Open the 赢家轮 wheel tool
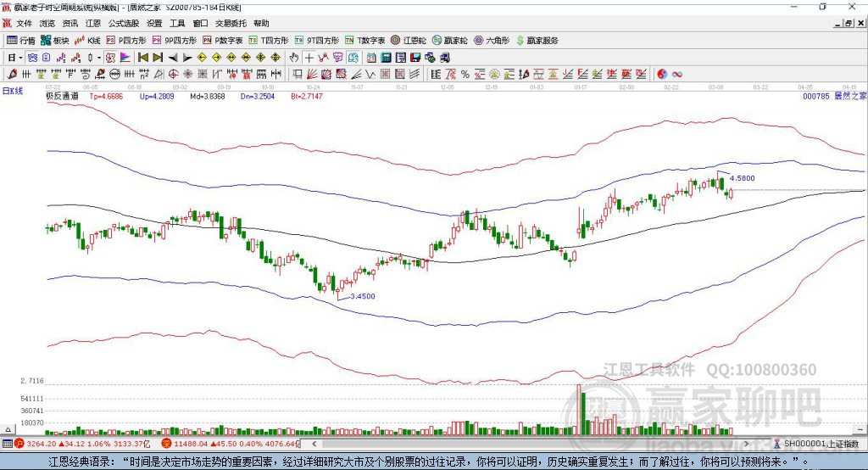 pos(449,41)
